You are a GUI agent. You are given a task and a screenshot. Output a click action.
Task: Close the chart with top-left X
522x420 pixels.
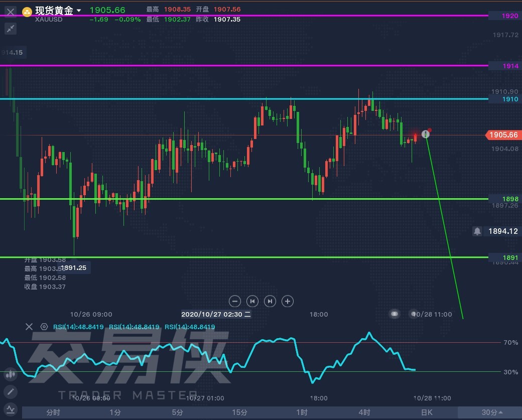pos(11,11)
